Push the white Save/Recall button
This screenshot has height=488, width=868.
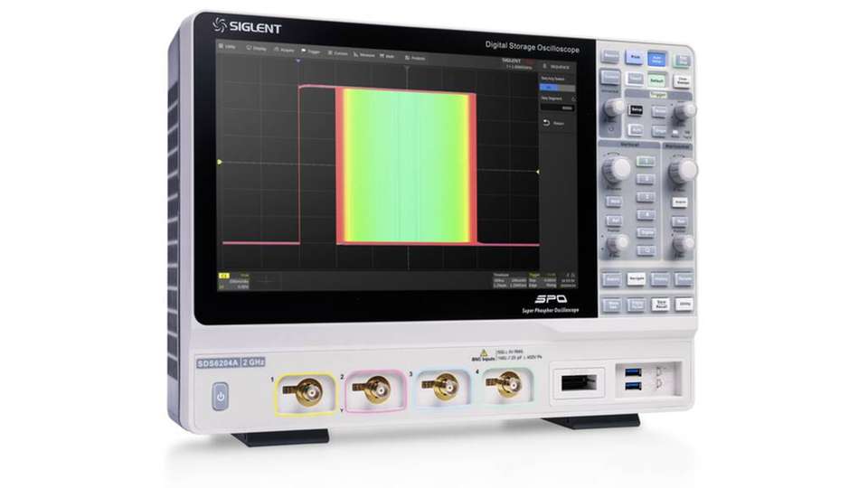click(x=660, y=304)
